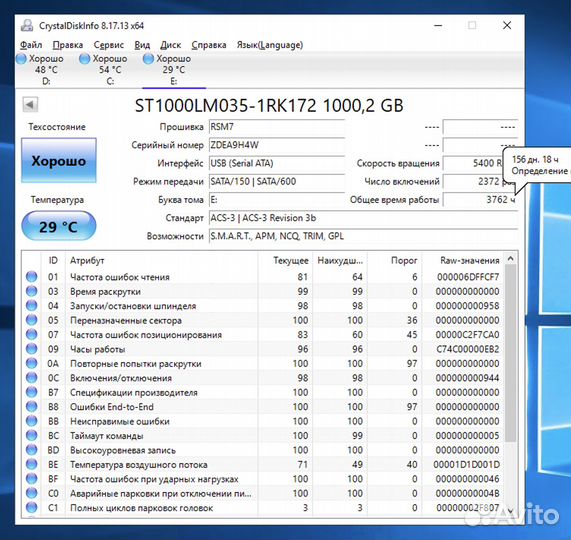Click the blue health orb above drive C:
Screen dimensions: 571x540
tap(84, 58)
